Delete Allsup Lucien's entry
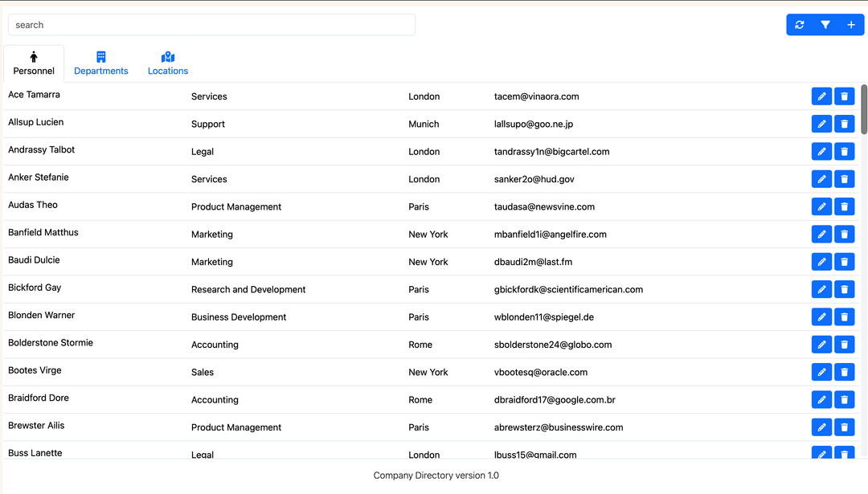The width and height of the screenshot is (868, 494). point(844,124)
